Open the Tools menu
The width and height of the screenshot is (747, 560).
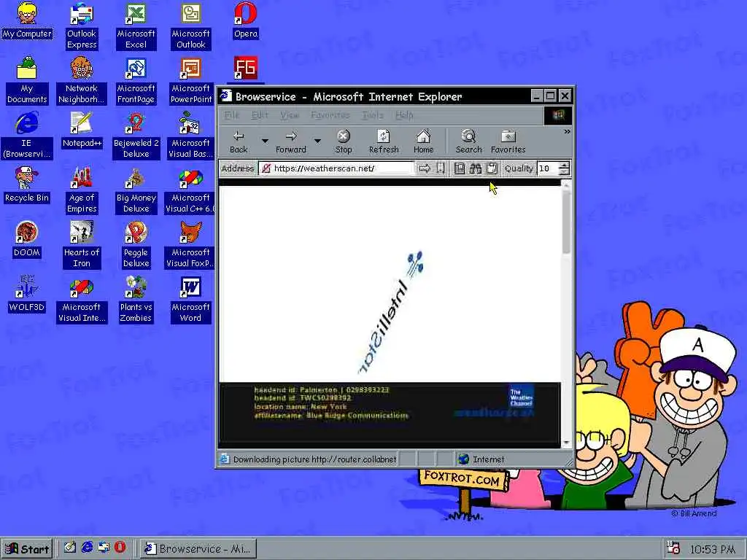(x=373, y=115)
